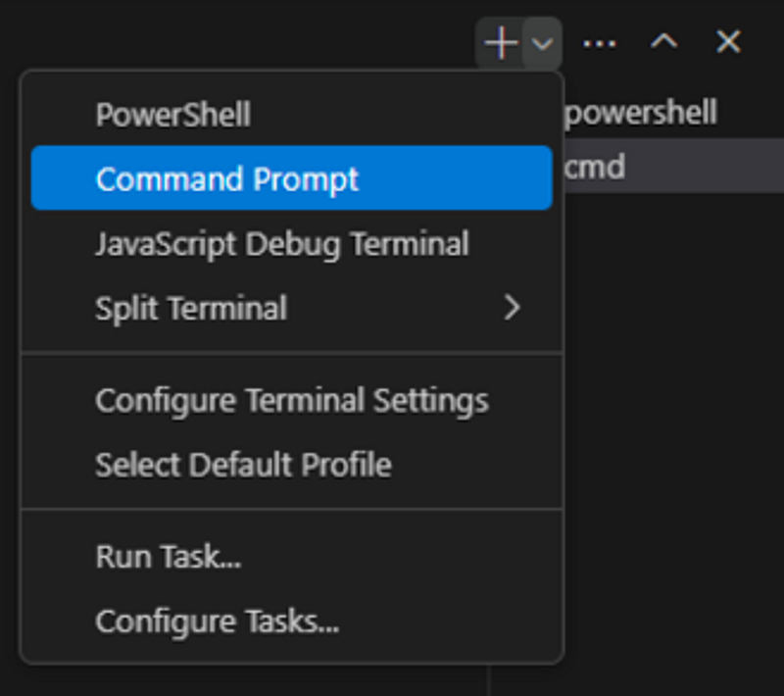Click the New Terminal plus icon
Viewport: 784px width, 696px height.
501,43
